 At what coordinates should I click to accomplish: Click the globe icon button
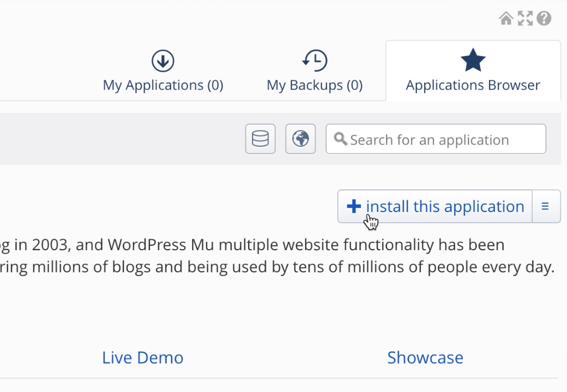tap(301, 139)
